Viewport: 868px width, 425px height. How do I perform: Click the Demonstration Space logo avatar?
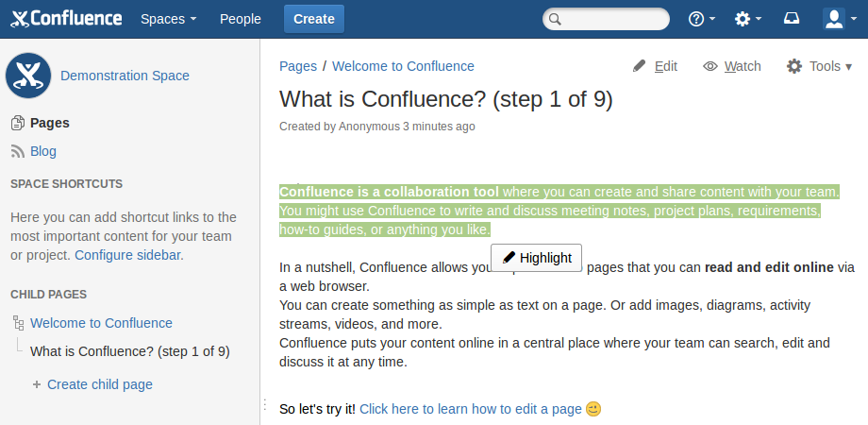point(28,76)
